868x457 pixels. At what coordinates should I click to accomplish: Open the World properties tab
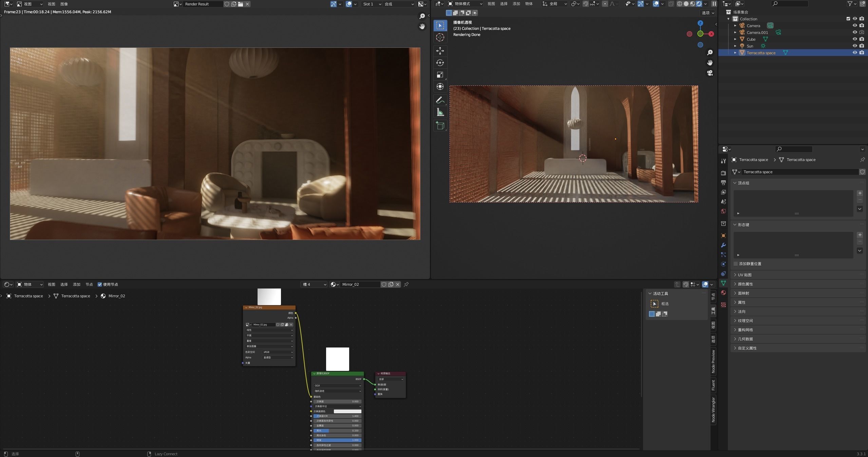pos(723,211)
